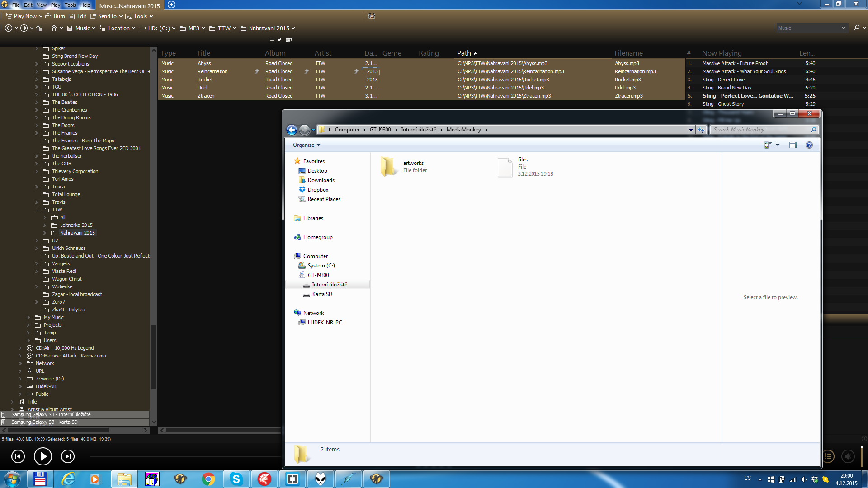Image resolution: width=868 pixels, height=488 pixels.
Task: Open Explorer help icon
Action: tap(809, 145)
